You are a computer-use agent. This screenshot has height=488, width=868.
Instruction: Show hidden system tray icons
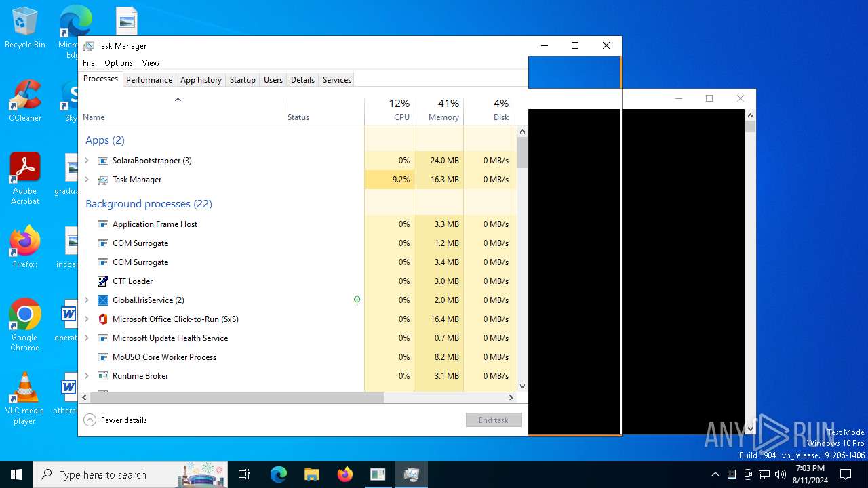pyautogui.click(x=715, y=474)
